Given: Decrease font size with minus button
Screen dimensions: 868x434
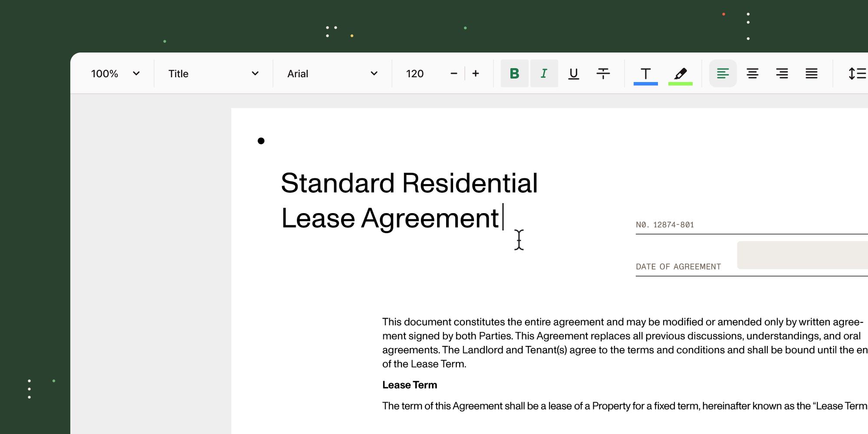Looking at the screenshot, I should coord(454,73).
